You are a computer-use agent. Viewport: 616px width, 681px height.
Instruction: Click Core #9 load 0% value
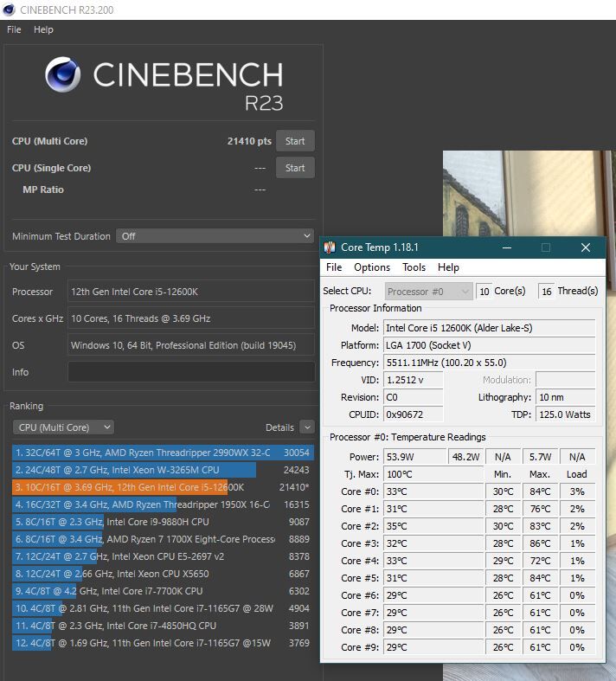[x=577, y=647]
